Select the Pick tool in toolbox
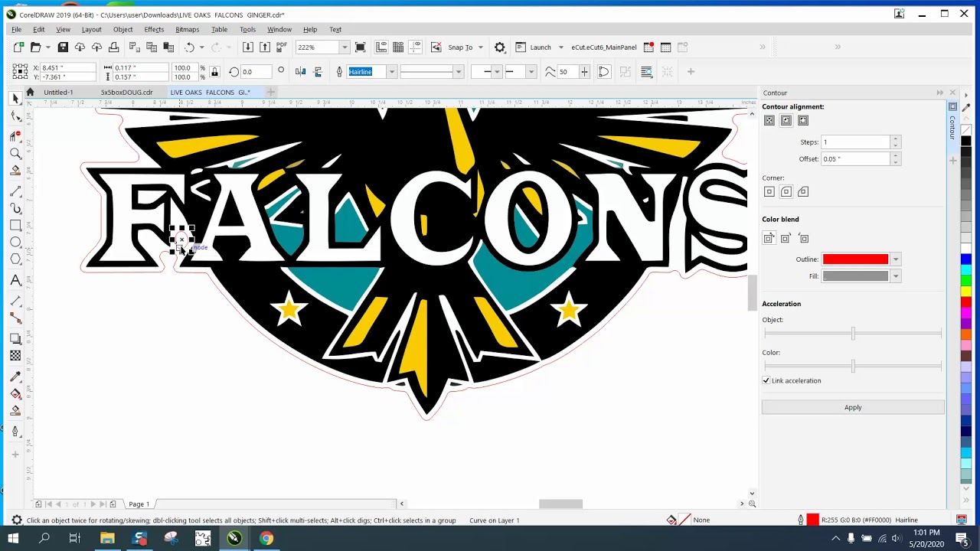 coord(15,99)
